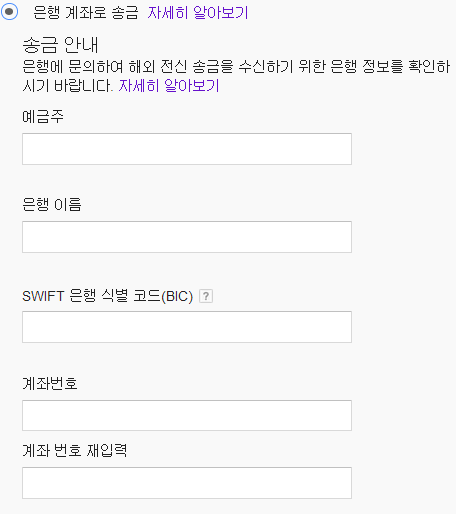
Task: Click the 송금 안내 heading
Action: pos(60,45)
